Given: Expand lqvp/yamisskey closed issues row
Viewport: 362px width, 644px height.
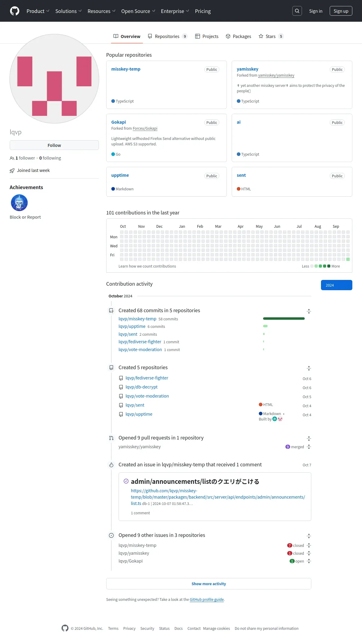Looking at the screenshot, I should point(309,553).
